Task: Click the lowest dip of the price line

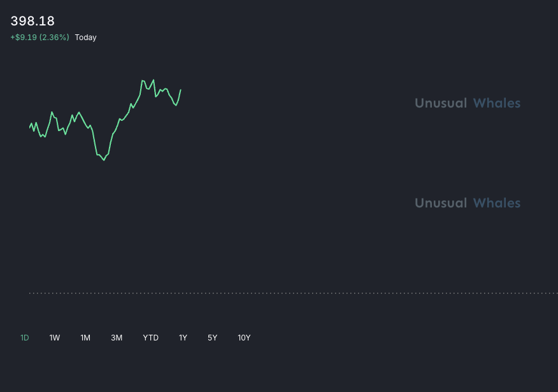Action: (104, 160)
